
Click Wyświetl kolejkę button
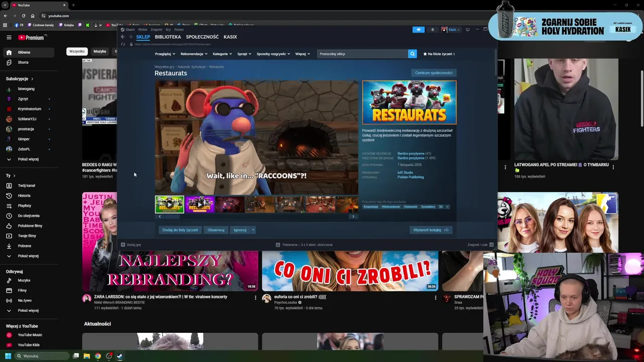pyautogui.click(x=431, y=230)
